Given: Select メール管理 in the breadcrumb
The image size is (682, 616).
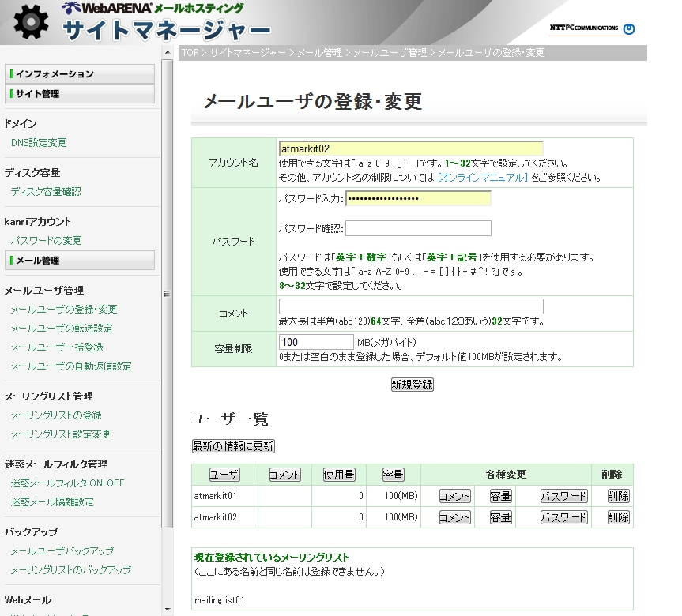Looking at the screenshot, I should click(x=320, y=53).
